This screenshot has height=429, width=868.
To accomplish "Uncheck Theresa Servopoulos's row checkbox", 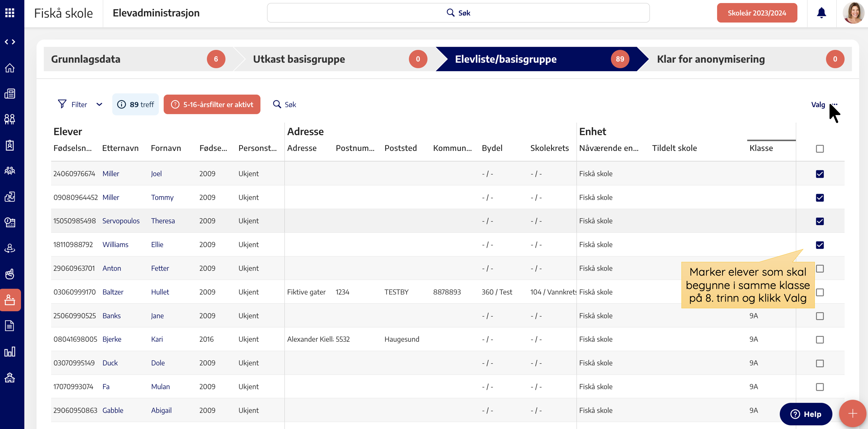I will tap(820, 221).
